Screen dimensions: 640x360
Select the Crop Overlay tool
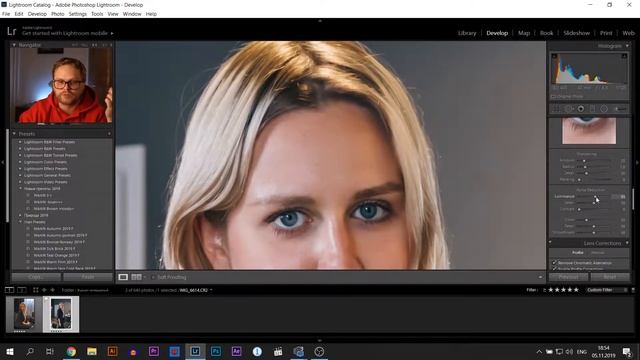pos(556,109)
